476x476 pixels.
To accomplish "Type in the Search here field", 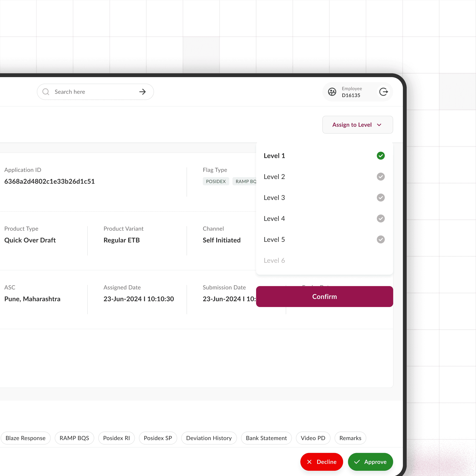I will tap(94, 92).
